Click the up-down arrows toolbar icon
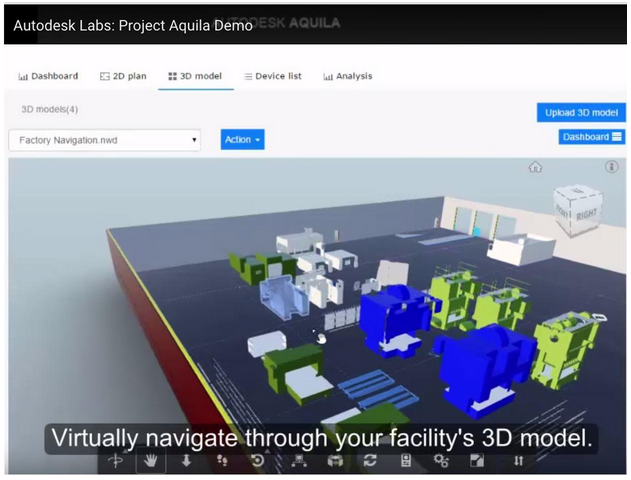 (x=518, y=461)
